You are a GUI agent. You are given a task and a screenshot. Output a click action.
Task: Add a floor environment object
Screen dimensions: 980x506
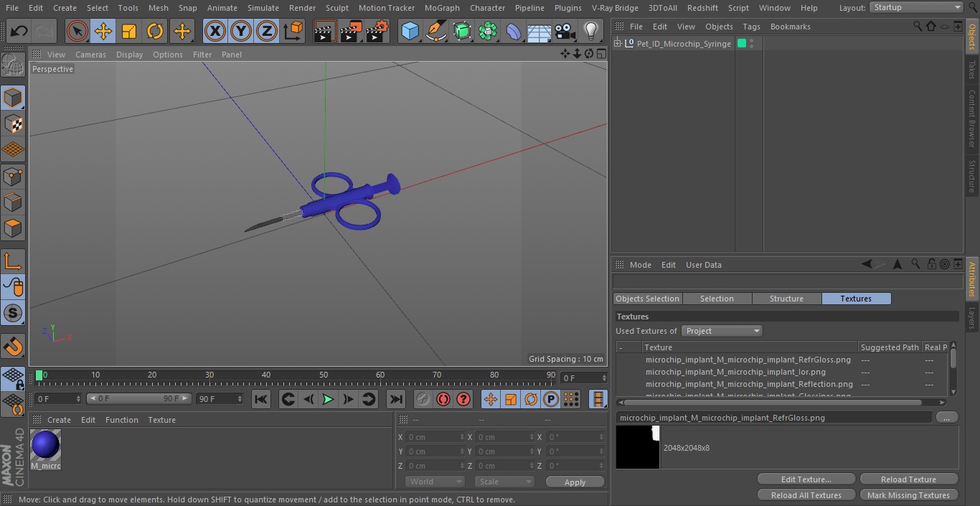pyautogui.click(x=540, y=32)
